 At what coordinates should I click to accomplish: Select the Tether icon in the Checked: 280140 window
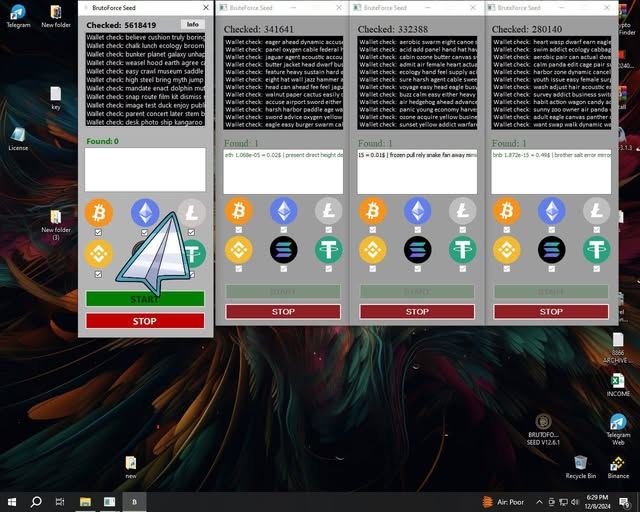coord(597,249)
